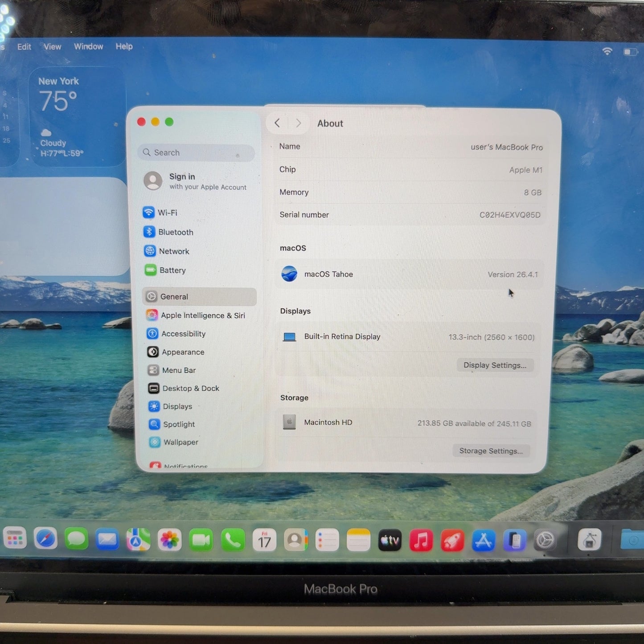The height and width of the screenshot is (644, 644).
Task: Open Calendar showing Fri 17 in the Dock
Action: (x=264, y=540)
